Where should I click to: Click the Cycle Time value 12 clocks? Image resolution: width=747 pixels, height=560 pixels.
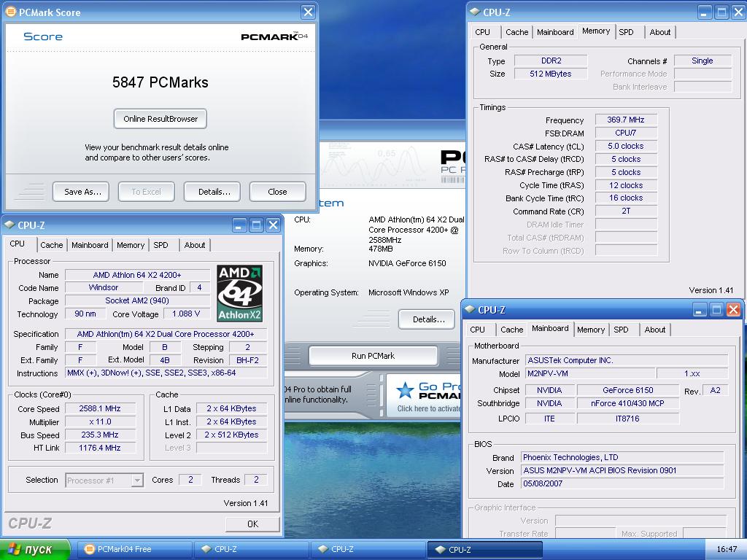[626, 185]
